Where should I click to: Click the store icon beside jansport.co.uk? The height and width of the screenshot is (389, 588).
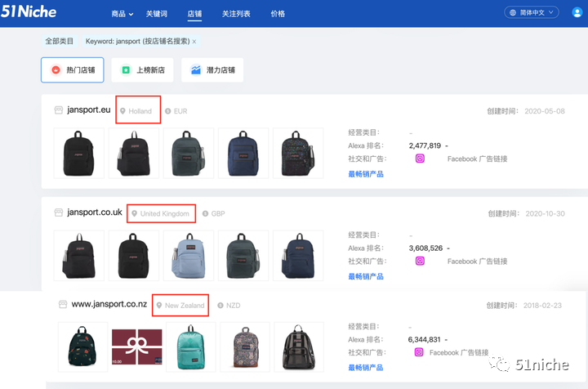(x=59, y=212)
